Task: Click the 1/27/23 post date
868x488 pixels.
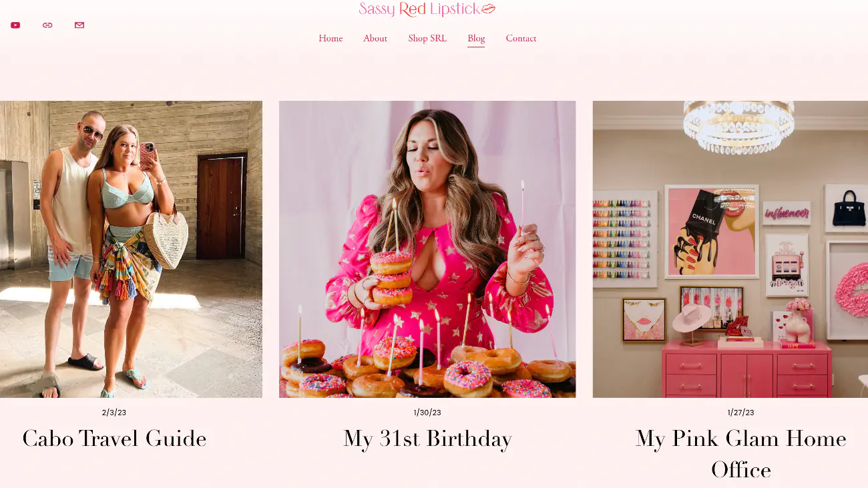Action: [740, 413]
